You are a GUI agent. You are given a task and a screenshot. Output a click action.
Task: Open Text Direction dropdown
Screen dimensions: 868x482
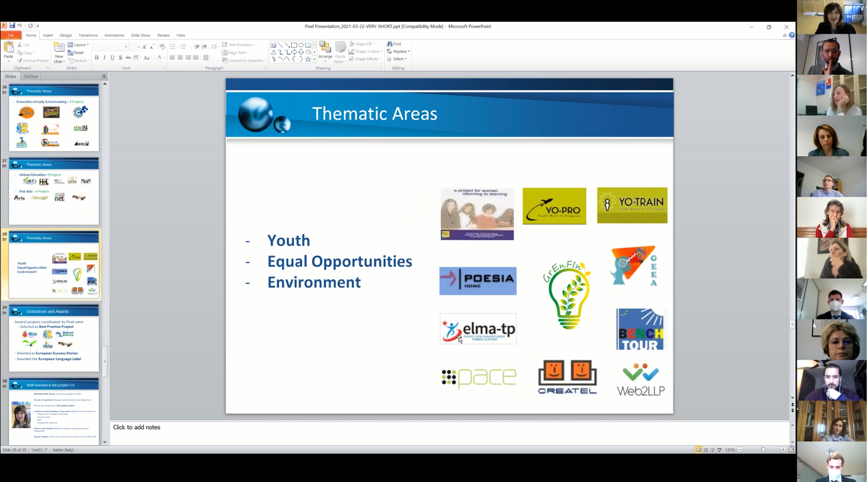pos(238,45)
